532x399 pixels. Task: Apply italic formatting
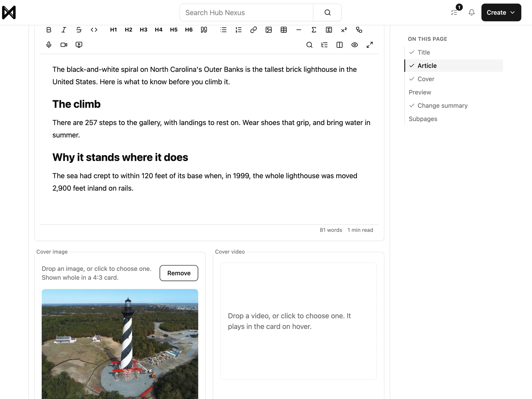click(64, 30)
